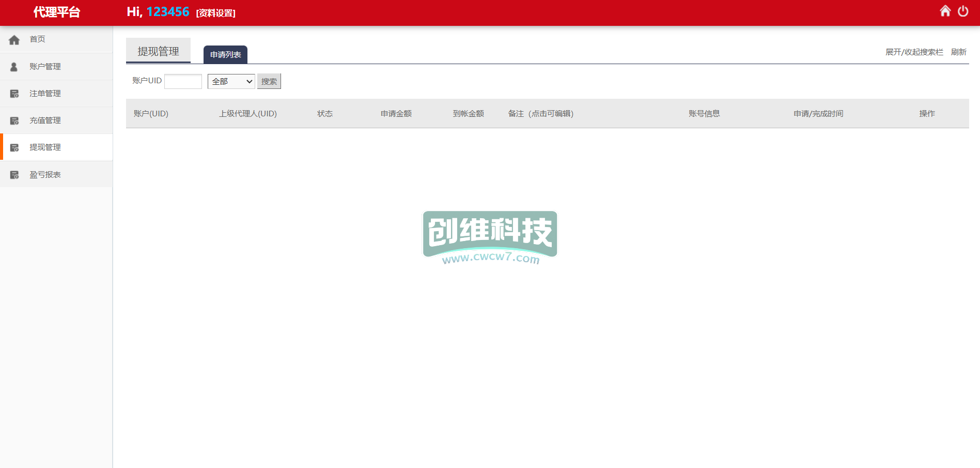Click the 账号信息 column header

click(x=704, y=113)
